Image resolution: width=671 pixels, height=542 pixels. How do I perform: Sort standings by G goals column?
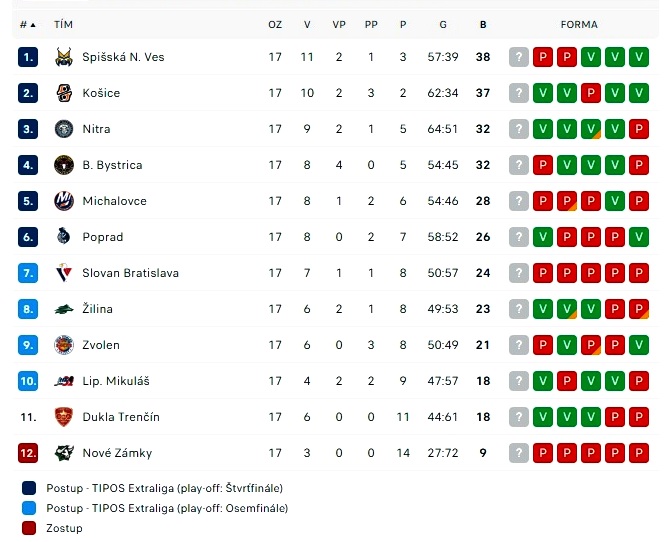coord(442,24)
